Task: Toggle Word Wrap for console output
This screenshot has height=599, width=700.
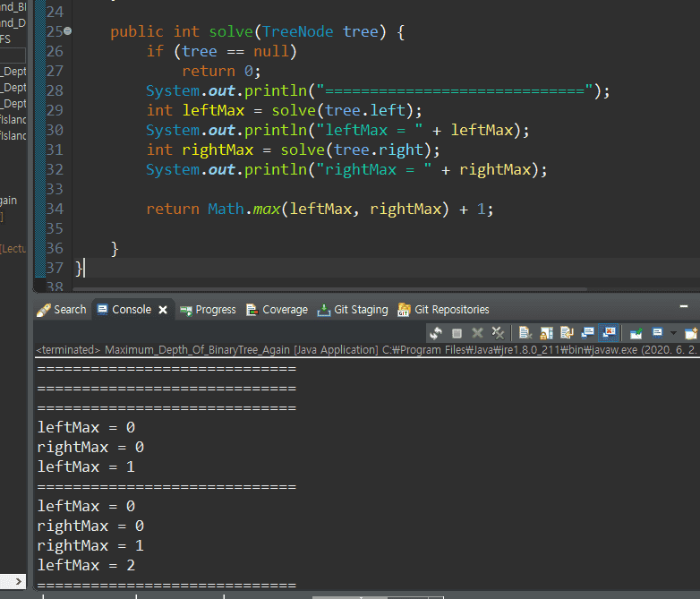Action: 567,333
